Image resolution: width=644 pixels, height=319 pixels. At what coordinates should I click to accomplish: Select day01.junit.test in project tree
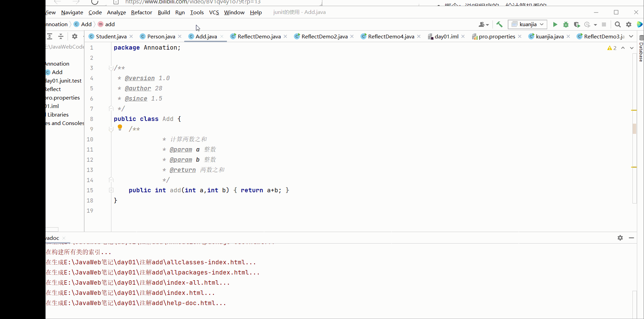pos(64,81)
